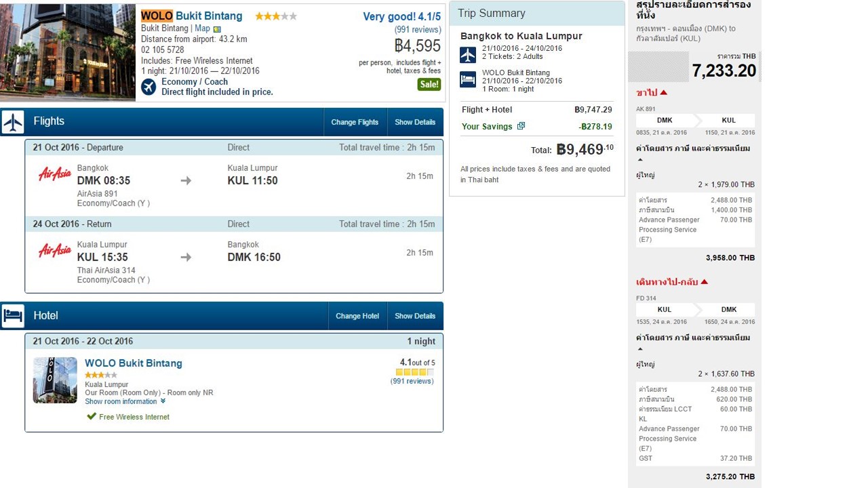Click the green Sale! badge
This screenshot has width=868, height=488.
429,85
